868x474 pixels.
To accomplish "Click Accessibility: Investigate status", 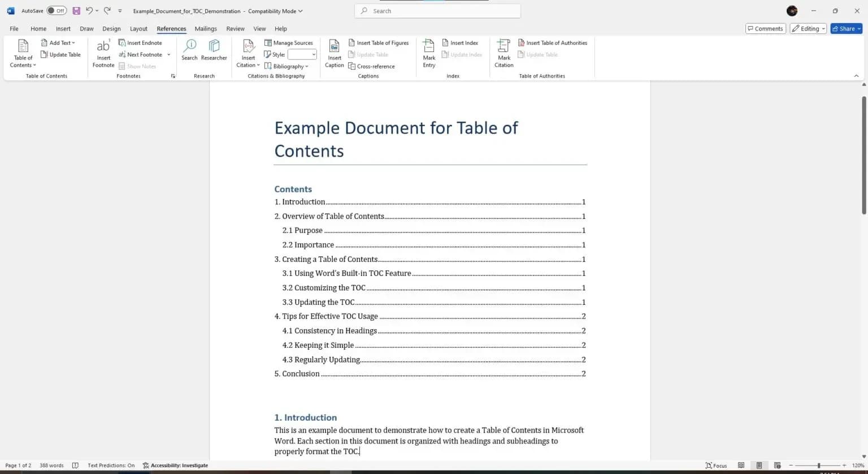I will pyautogui.click(x=175, y=466).
